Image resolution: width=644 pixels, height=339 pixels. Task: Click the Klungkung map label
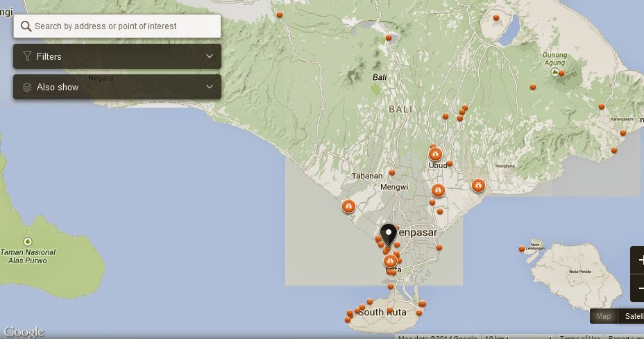[505, 166]
